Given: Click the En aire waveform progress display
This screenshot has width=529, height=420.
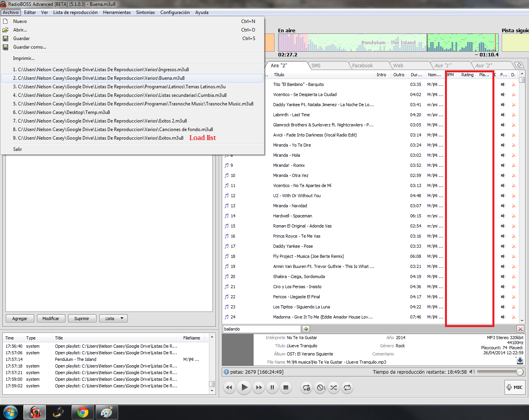Looking at the screenshot, I should pyautogui.click(x=388, y=43).
